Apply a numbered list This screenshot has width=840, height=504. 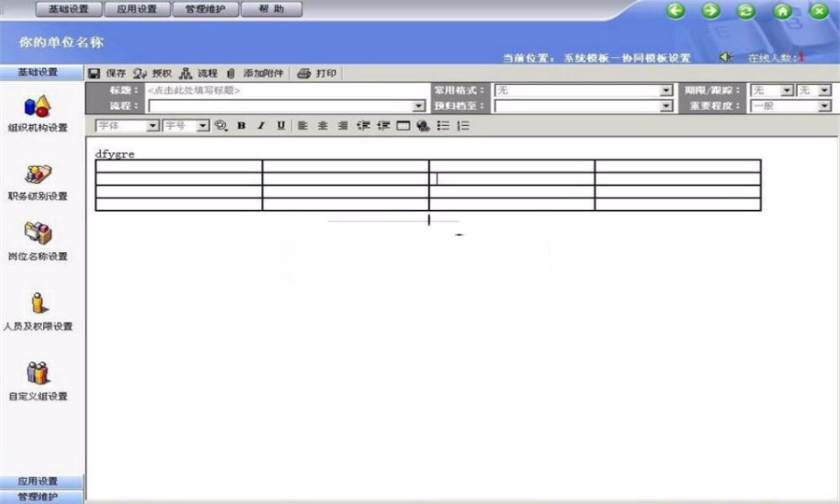[463, 125]
